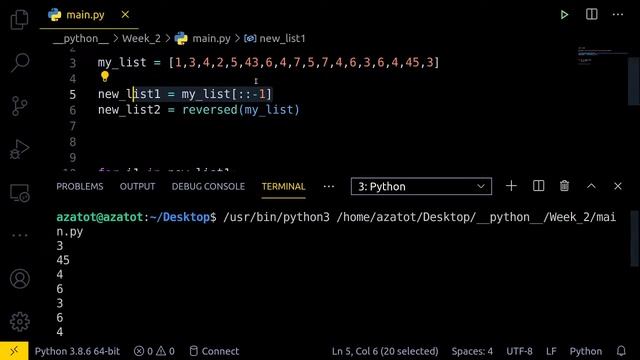
Task: Close the terminal panel
Action: click(618, 186)
